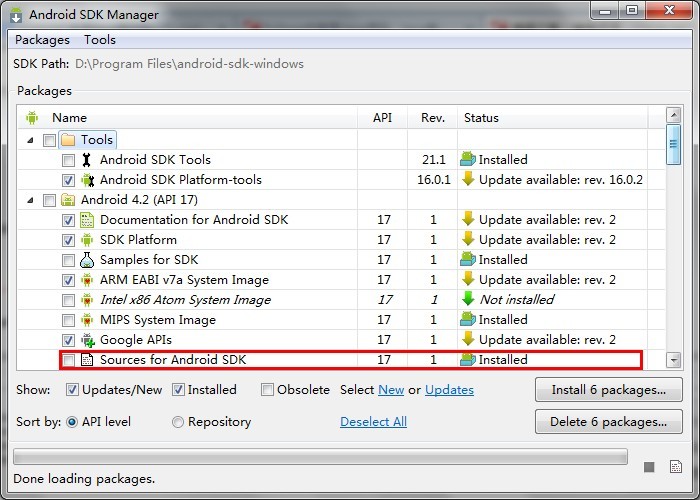This screenshot has width=700, height=500.
Task: Collapse the Android 4.2 (API 17) group
Action: pos(30,200)
